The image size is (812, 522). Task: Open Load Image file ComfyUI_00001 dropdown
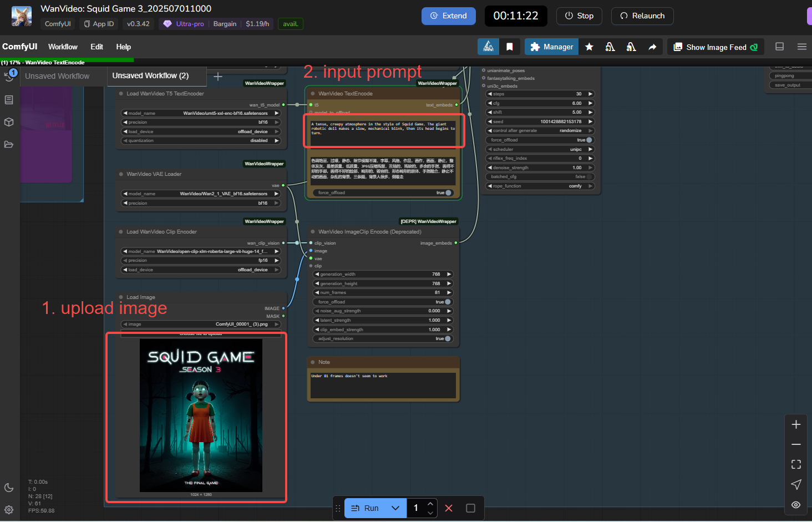click(201, 324)
